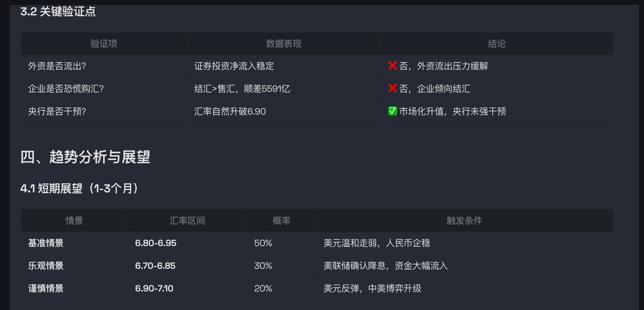The width and height of the screenshot is (644, 310).
Task: Click the 外资是否流出? cell
Action: 57,66
